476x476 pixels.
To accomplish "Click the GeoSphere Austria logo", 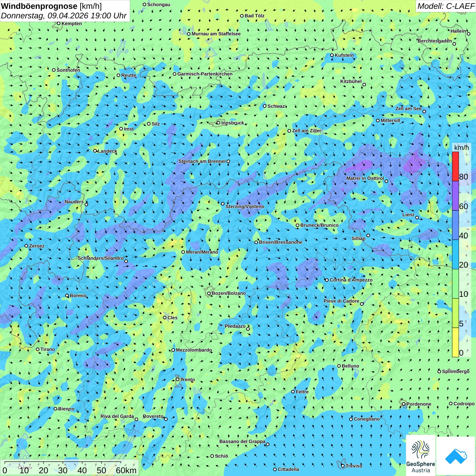I will click(x=421, y=456).
